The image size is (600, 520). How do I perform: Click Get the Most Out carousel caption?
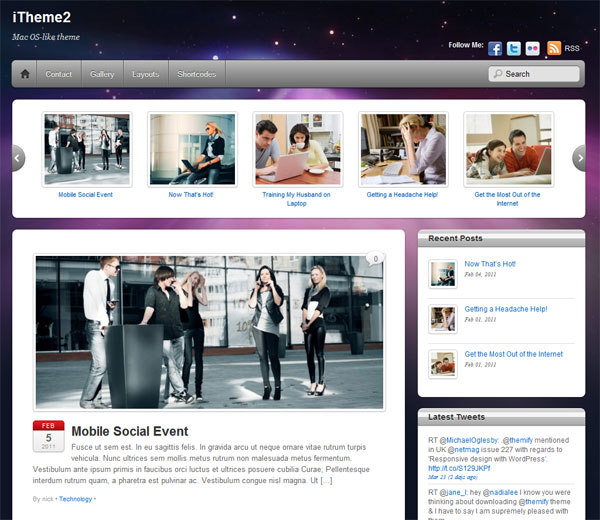point(507,199)
